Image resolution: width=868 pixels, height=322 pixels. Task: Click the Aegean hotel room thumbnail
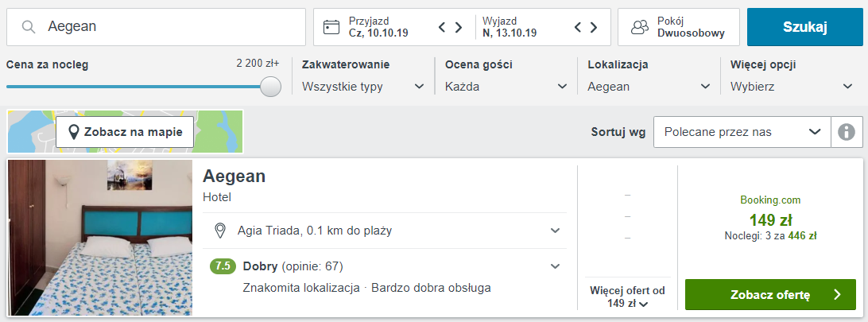[x=100, y=238]
